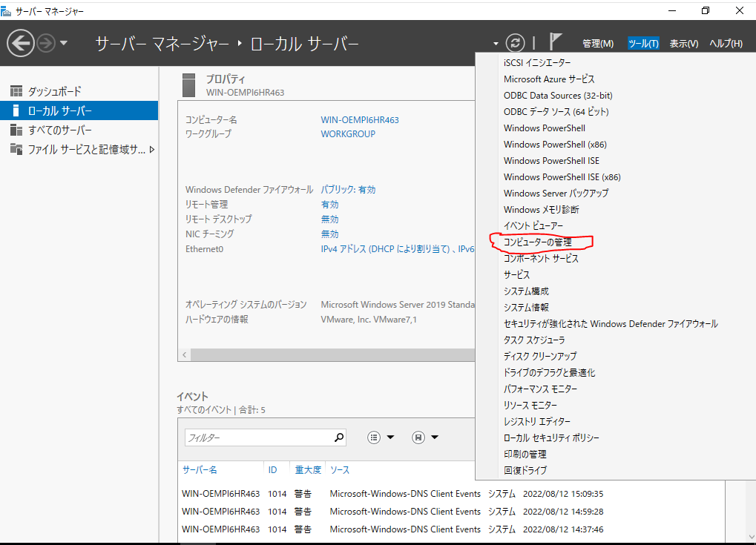Click Ethernet0 IPv4 アドレス link

click(x=397, y=248)
